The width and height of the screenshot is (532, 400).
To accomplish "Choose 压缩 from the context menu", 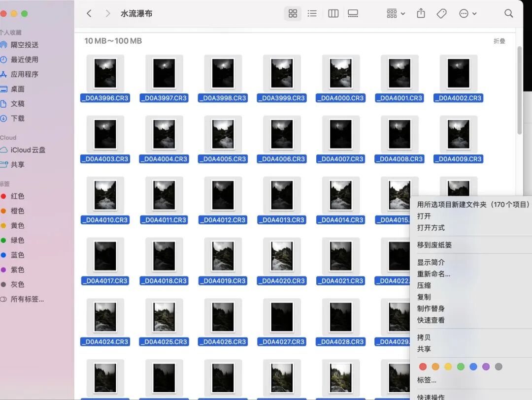I will pos(424,285).
